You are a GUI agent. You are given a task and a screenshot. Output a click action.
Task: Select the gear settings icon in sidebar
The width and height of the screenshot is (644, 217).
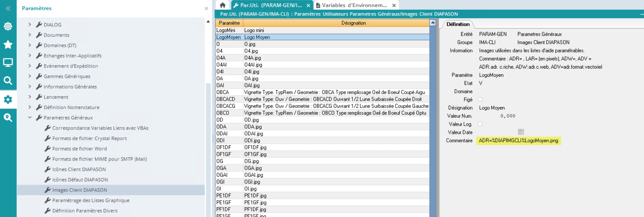tap(8, 100)
